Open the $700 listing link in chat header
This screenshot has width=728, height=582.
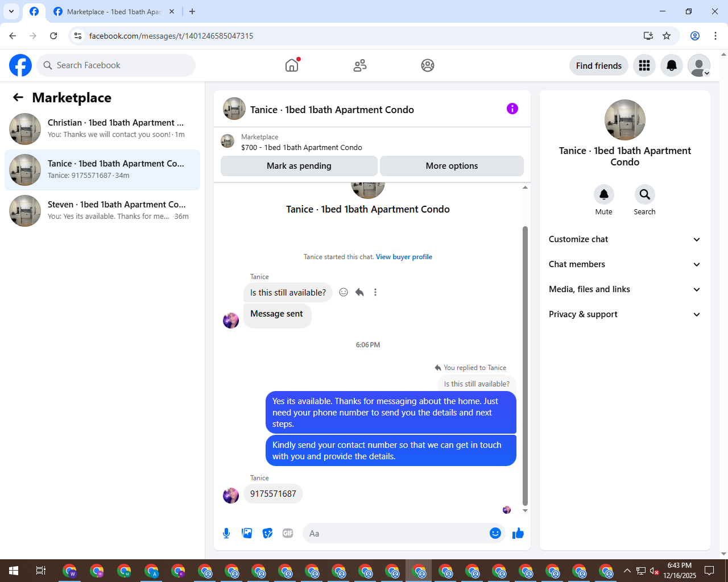click(x=301, y=147)
